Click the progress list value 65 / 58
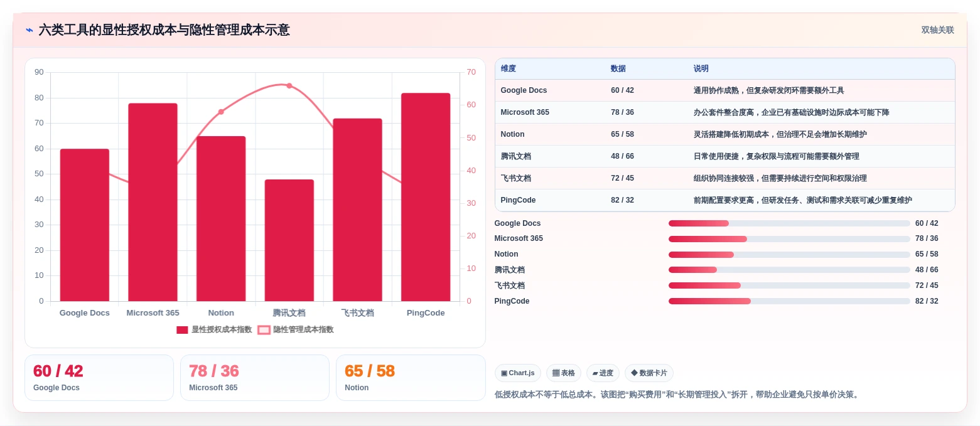 (x=927, y=254)
